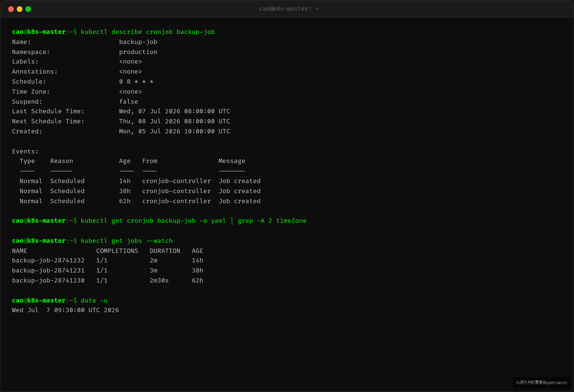Viewport: 574px width, 392px height.
Task: Click the 62h event's cronjob-controller text
Action: 176,201
